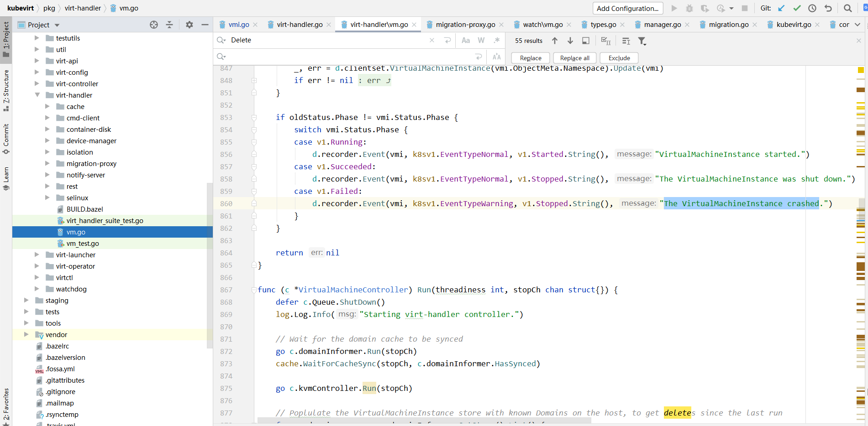Open the Project view dropdown
The width and height of the screenshot is (868, 426).
point(57,25)
